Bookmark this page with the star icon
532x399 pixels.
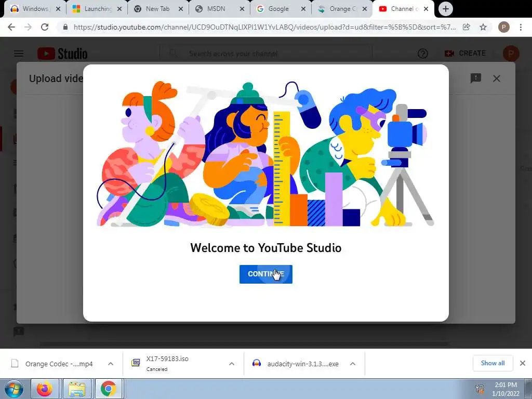[483, 27]
